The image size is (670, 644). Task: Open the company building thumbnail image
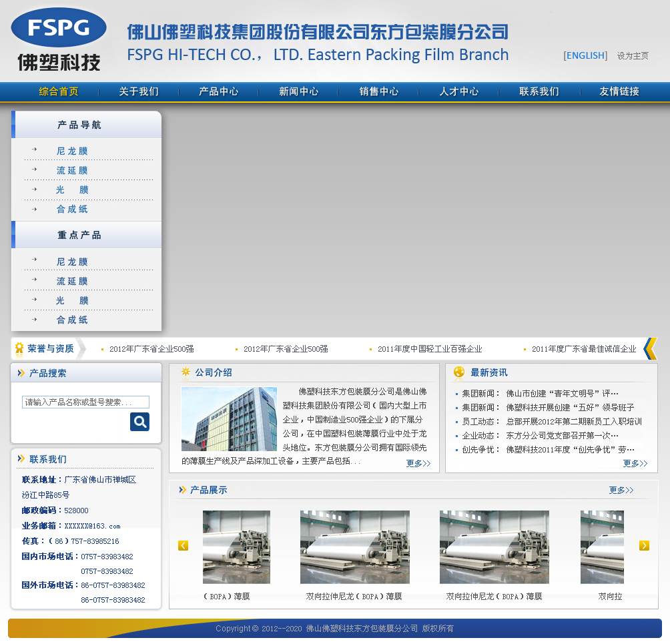[x=229, y=419]
